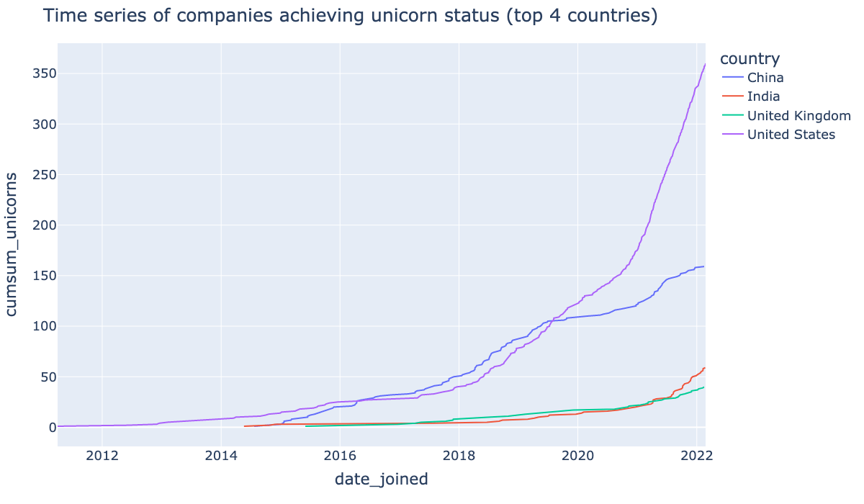Click the red India legend line swatch
Screen dimensions: 864x504
(732, 96)
